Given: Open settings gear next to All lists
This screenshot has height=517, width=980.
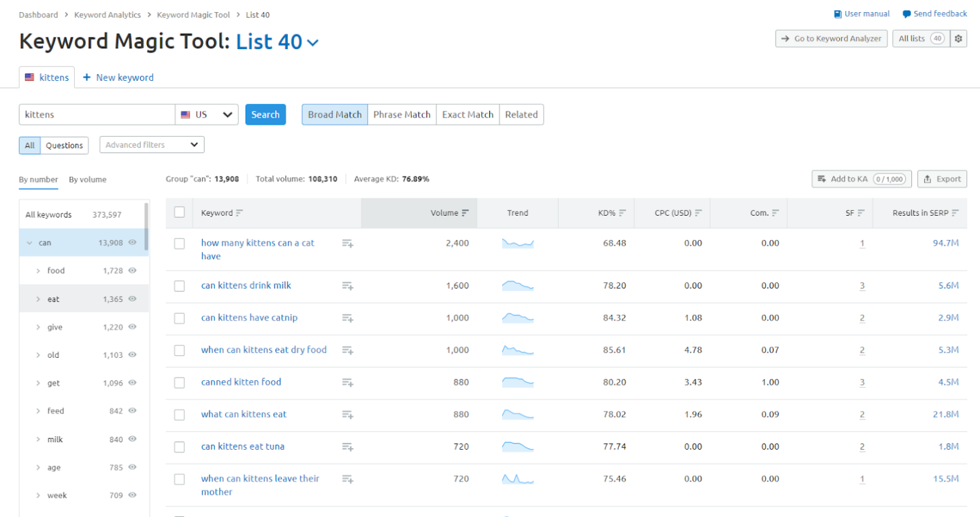Looking at the screenshot, I should point(958,39).
